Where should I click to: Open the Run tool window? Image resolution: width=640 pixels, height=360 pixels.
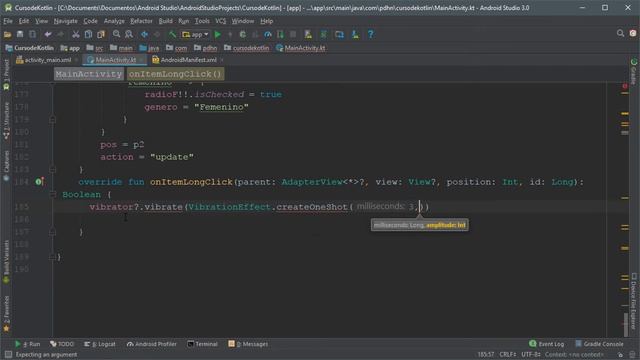point(27,344)
